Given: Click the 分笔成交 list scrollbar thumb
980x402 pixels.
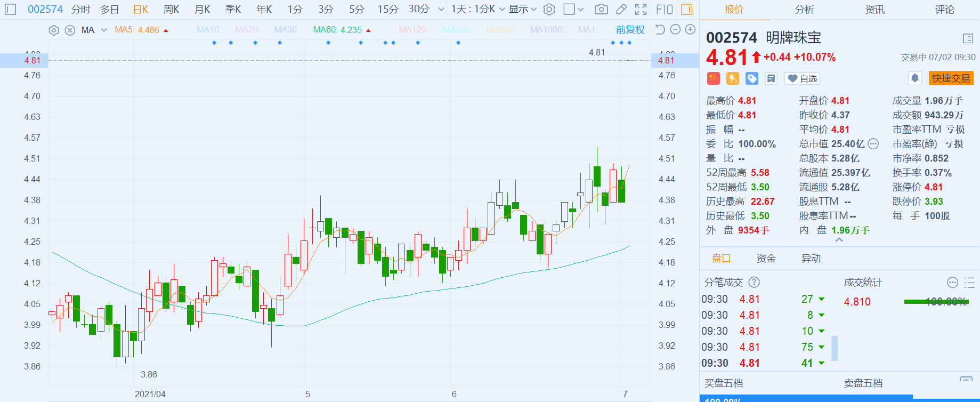Looking at the screenshot, I should click(x=835, y=348).
